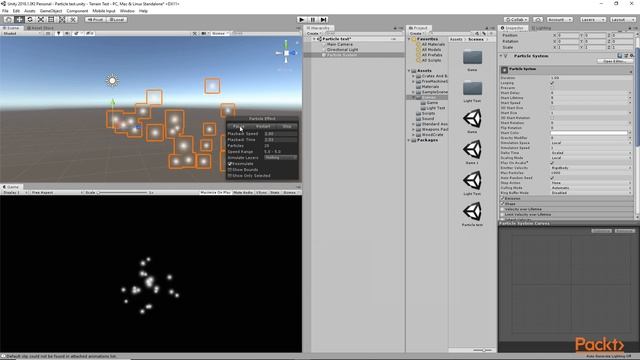Toggle Local handle rotation button

[x=117, y=20]
